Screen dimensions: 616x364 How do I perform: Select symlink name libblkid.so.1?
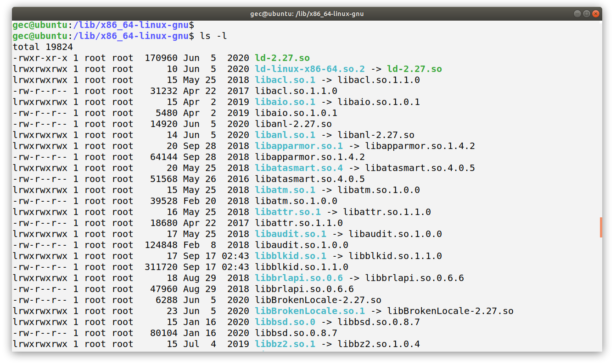pyautogui.click(x=291, y=256)
